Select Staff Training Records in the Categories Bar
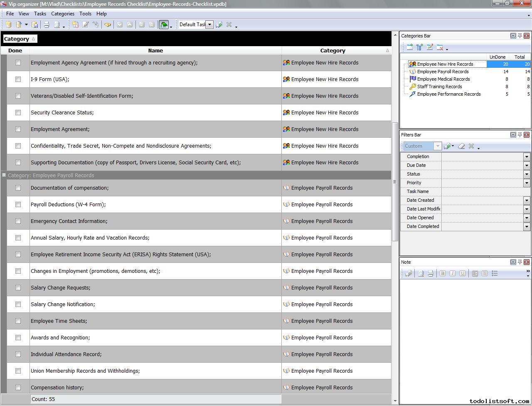 pos(439,87)
